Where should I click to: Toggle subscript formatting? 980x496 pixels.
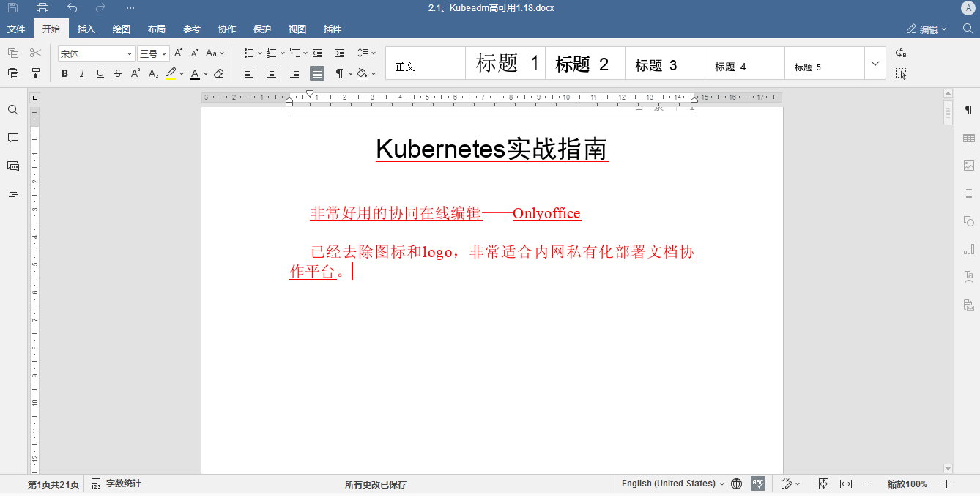click(x=153, y=73)
